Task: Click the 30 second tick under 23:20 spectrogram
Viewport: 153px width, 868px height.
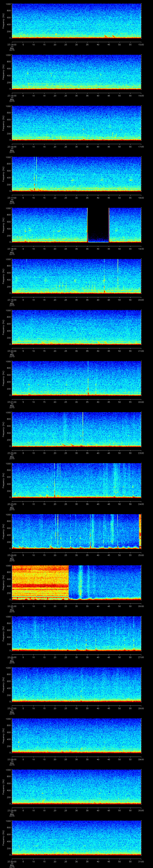Action: [x=77, y=351]
